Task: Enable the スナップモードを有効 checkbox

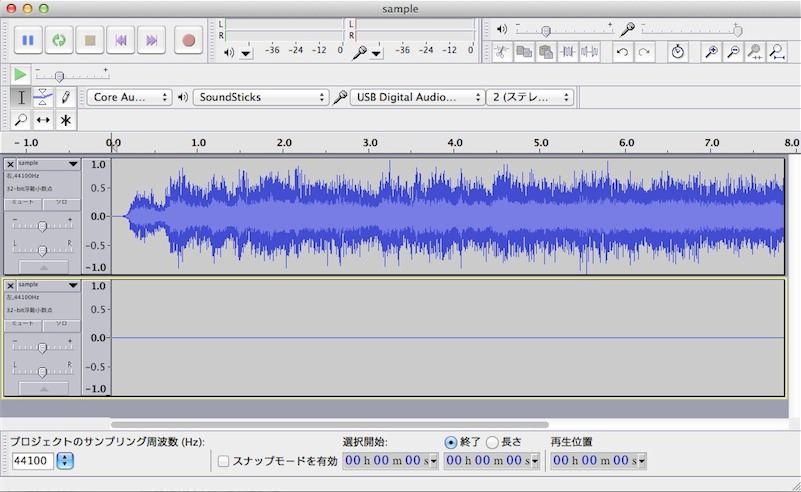Action: [x=223, y=461]
